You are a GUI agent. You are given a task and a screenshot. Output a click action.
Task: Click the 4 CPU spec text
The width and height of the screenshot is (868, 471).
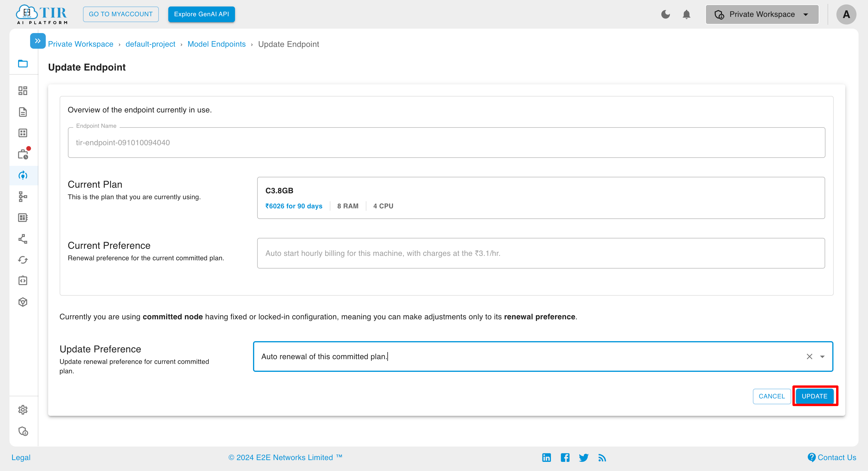(x=383, y=206)
